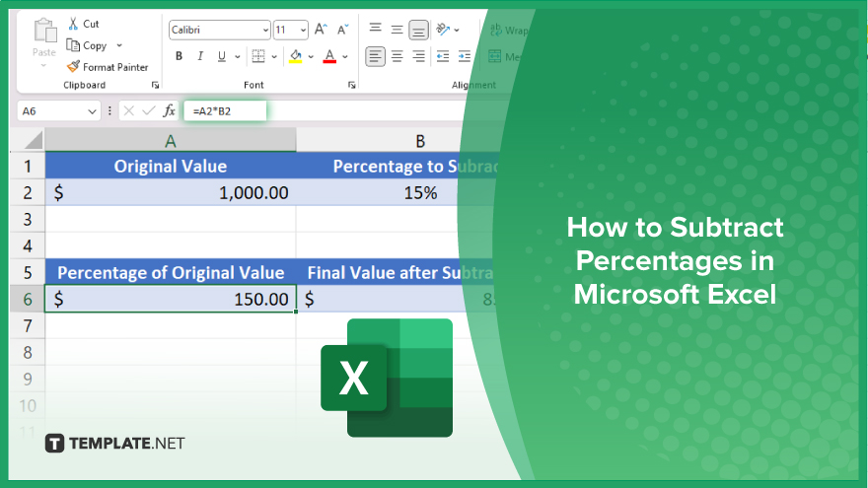Viewport: 868px width, 488px height.
Task: Click the cell containing 1,000.00
Action: [x=171, y=192]
